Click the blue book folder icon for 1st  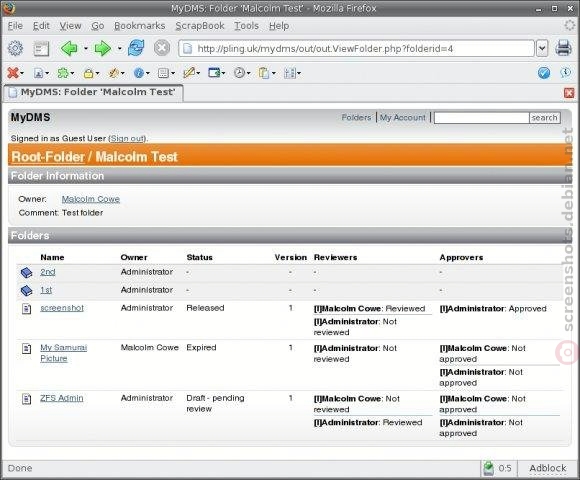click(x=26, y=291)
